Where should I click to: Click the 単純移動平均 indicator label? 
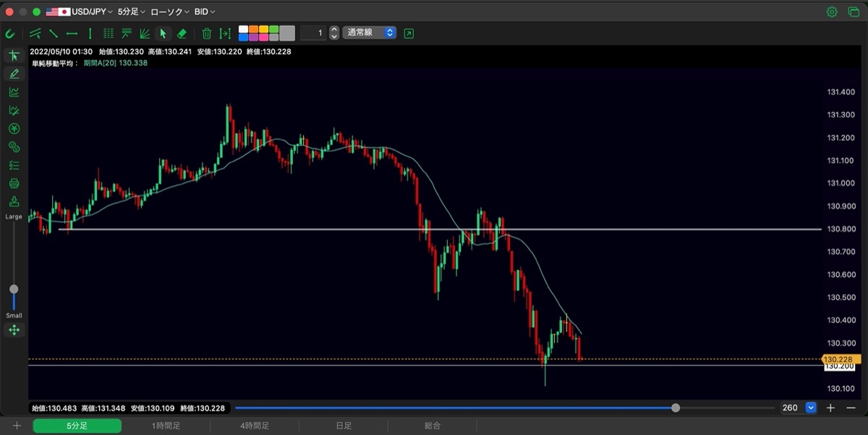pos(55,63)
